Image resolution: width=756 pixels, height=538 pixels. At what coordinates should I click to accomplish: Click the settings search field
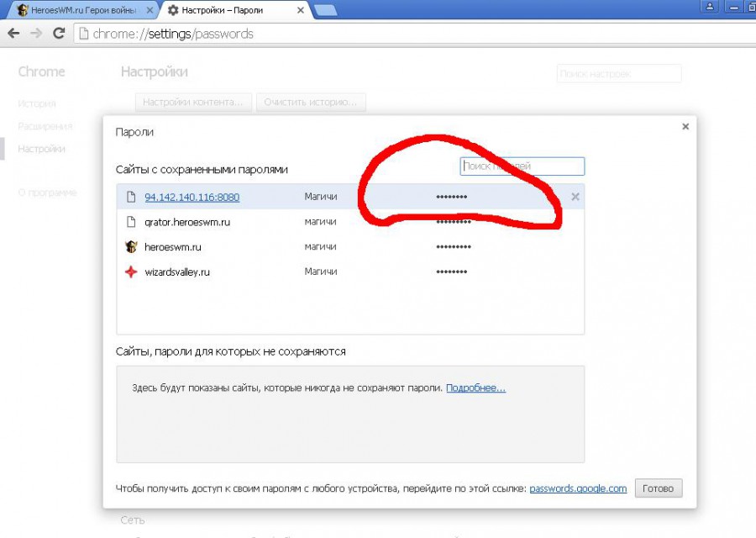coord(619,74)
